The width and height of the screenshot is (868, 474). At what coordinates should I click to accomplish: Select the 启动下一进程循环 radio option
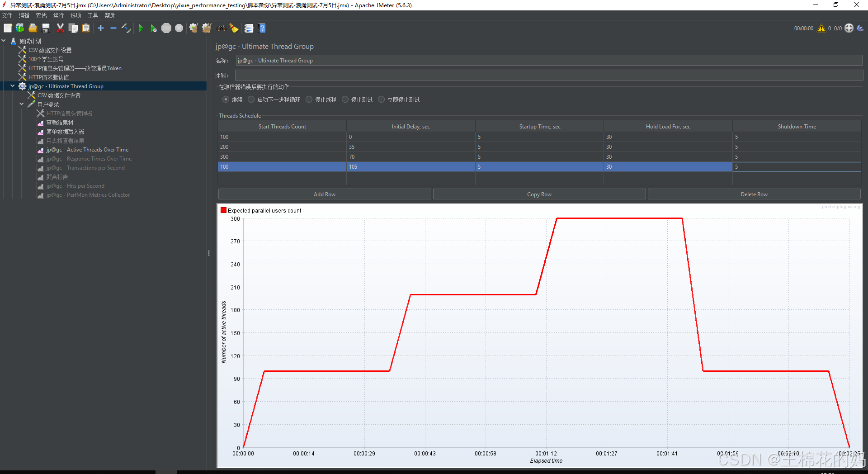click(251, 100)
